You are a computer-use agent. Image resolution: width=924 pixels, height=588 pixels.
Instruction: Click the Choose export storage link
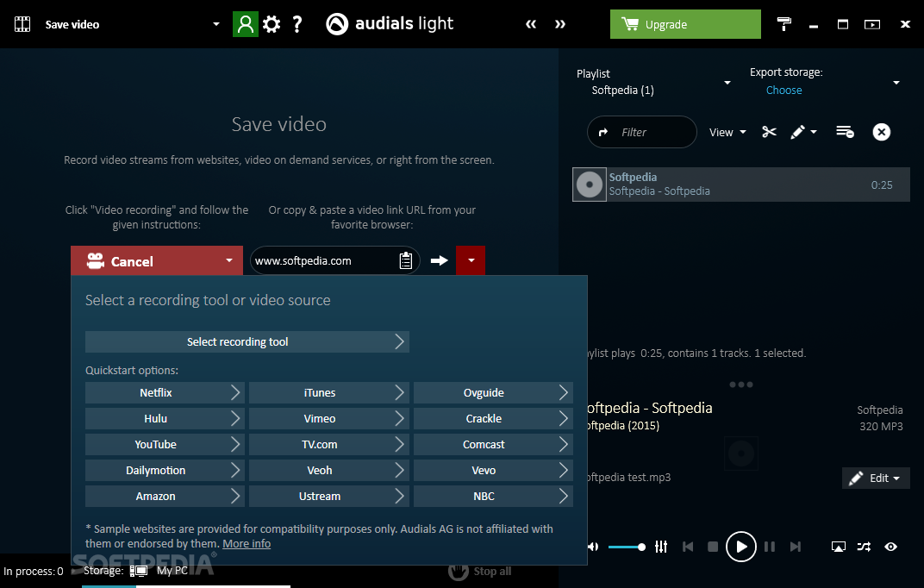(784, 91)
